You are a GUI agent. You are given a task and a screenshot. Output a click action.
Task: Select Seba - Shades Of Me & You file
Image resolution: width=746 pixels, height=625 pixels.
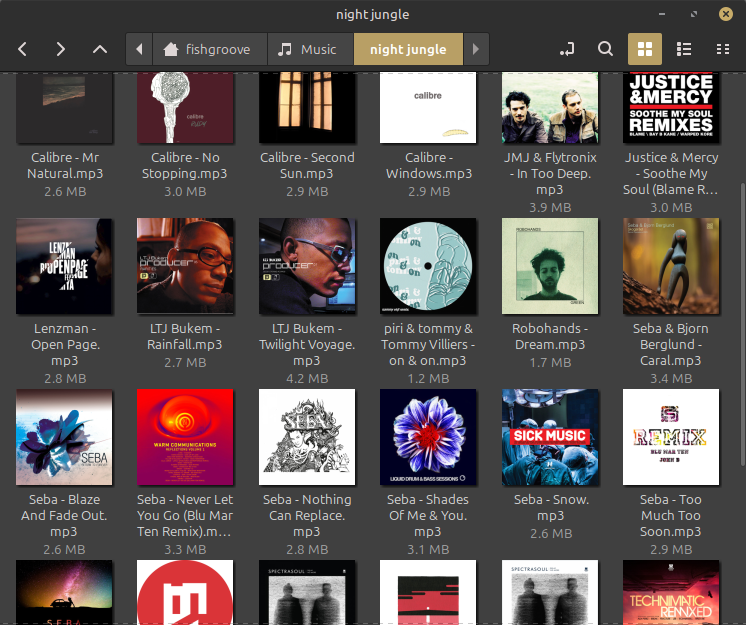click(x=428, y=438)
